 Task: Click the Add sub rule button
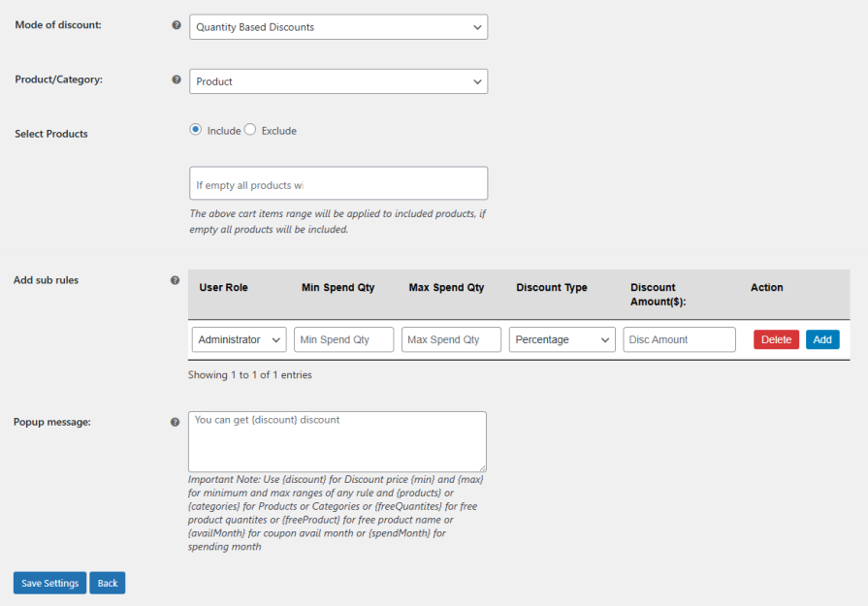click(822, 339)
